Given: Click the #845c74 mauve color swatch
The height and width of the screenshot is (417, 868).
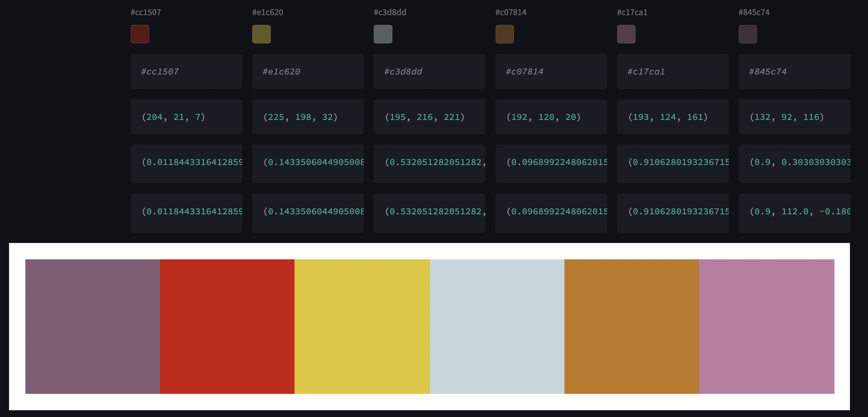Looking at the screenshot, I should pos(748,34).
